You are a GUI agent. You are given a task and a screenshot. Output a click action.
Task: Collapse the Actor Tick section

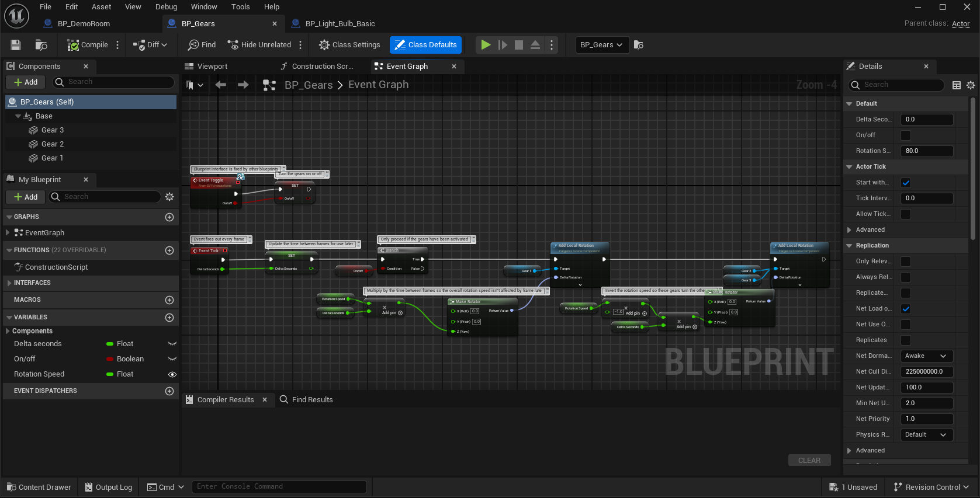[x=849, y=167]
